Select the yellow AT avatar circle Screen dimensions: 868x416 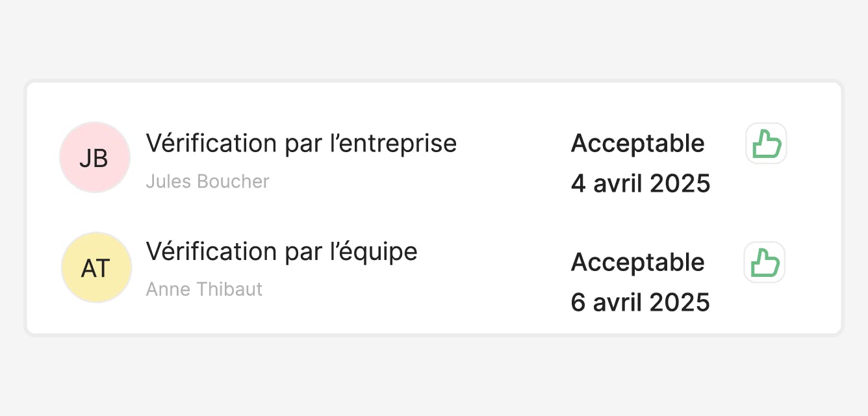[x=96, y=268]
